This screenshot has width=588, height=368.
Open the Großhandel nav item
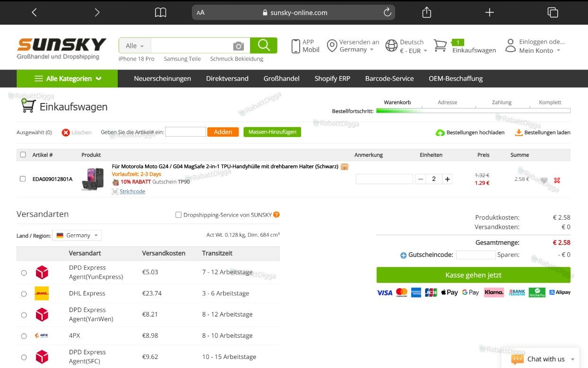(282, 78)
